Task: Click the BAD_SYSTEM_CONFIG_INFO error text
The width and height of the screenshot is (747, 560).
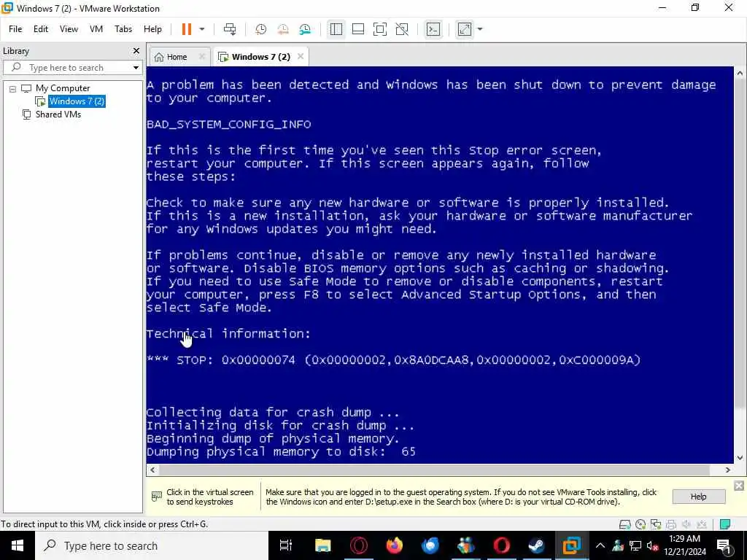Action: click(x=228, y=124)
